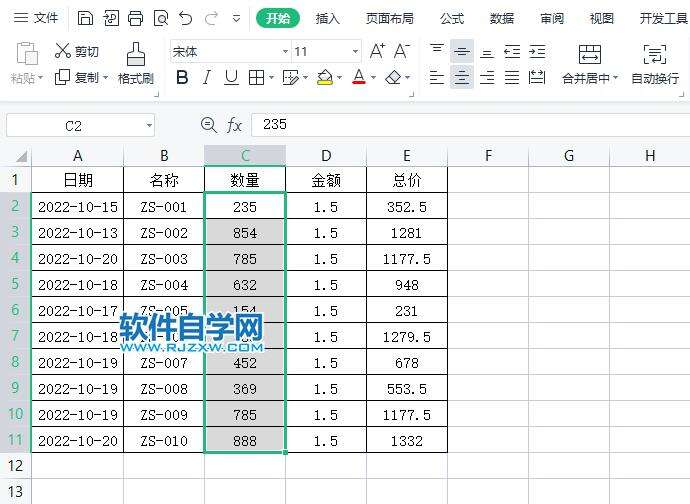
Task: Open the font name dropdown
Action: click(286, 52)
